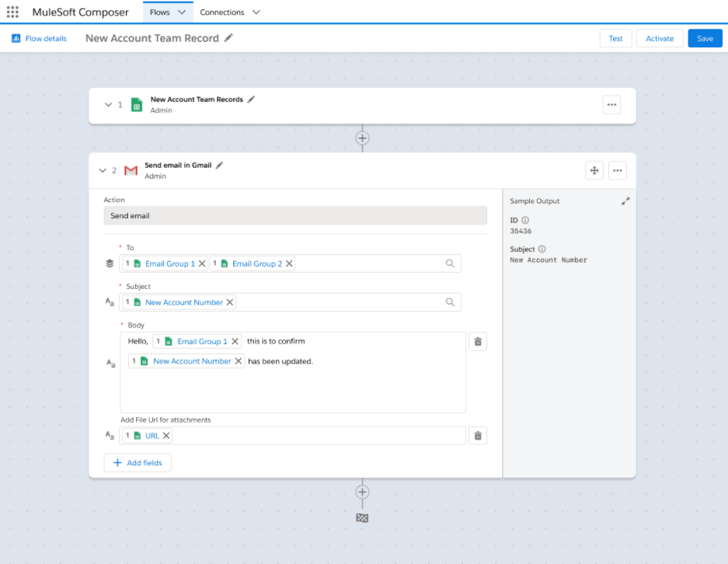Click Add fields below the attachments field

coord(138,462)
